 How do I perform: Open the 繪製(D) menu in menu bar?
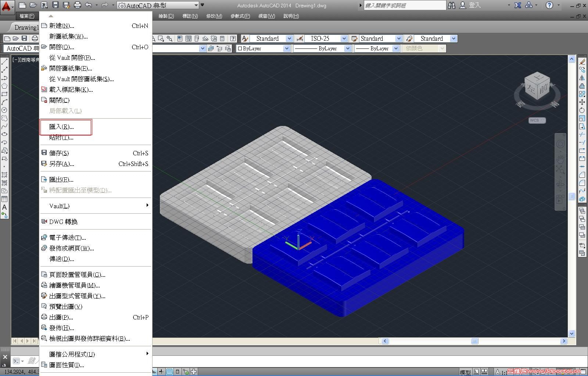click(x=166, y=16)
